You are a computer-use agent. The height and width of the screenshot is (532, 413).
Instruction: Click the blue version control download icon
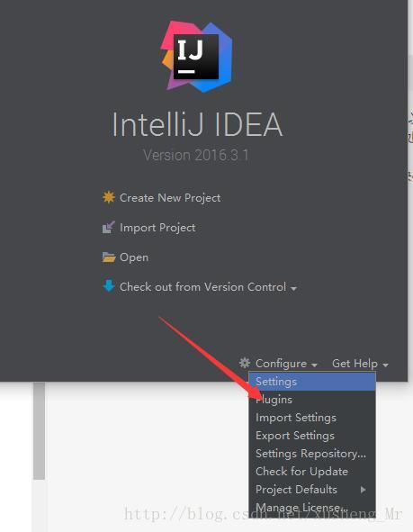point(109,286)
